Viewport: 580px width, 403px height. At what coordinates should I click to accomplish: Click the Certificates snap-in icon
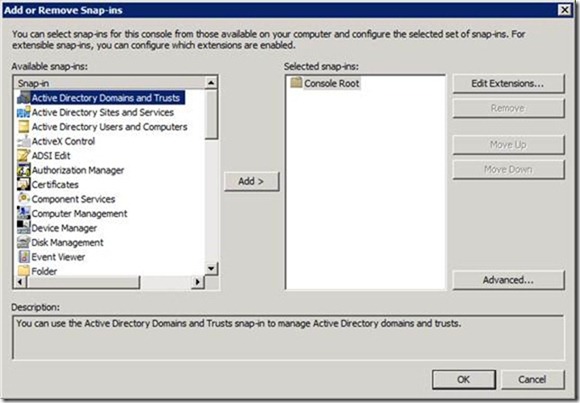24,184
